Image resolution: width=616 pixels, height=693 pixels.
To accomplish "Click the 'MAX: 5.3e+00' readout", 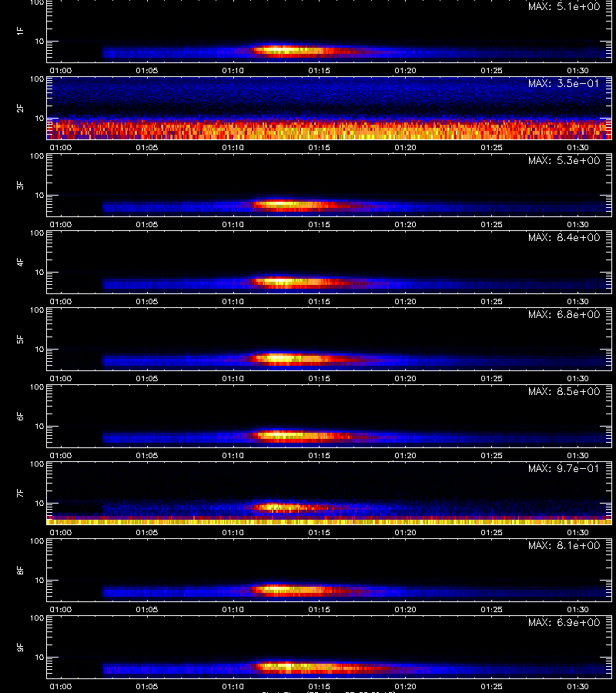I will pyautogui.click(x=564, y=160).
